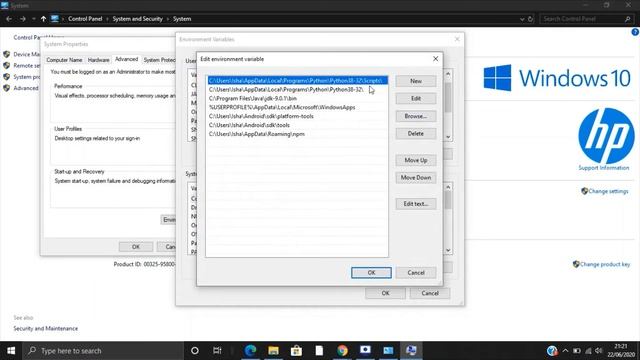Click the volume speaker icon in tray
The width and height of the screenshot is (640, 360).
click(x=599, y=351)
